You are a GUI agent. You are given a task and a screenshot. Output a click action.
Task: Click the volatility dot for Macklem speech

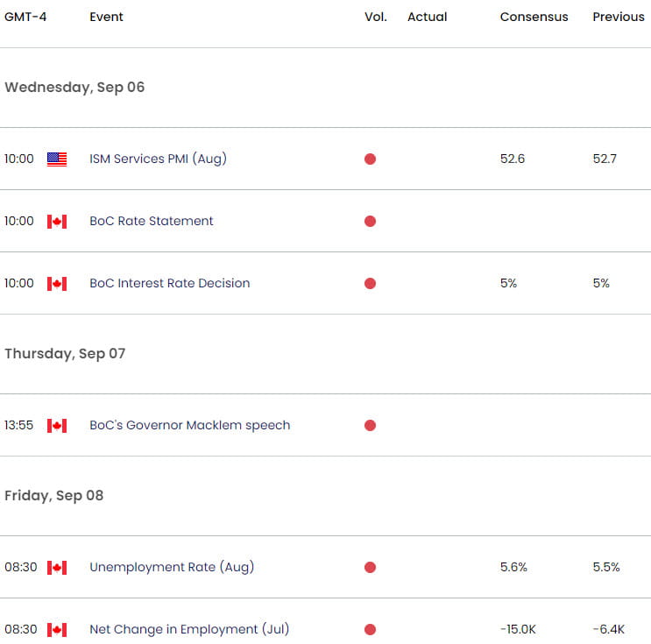(370, 426)
